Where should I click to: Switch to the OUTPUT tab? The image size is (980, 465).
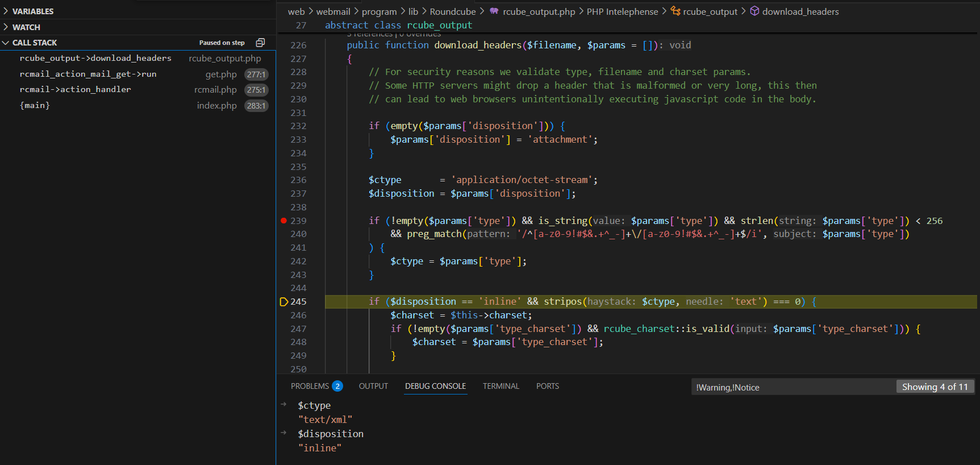point(373,386)
